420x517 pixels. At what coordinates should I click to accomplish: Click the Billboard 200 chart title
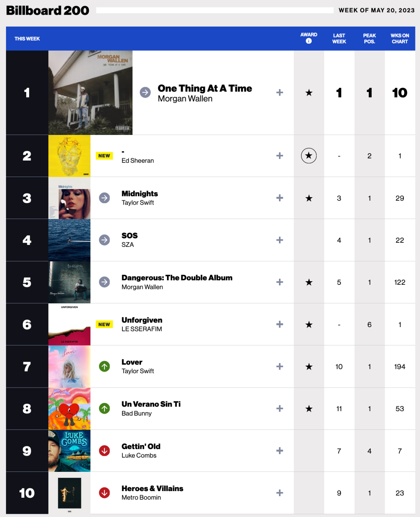pos(48,10)
